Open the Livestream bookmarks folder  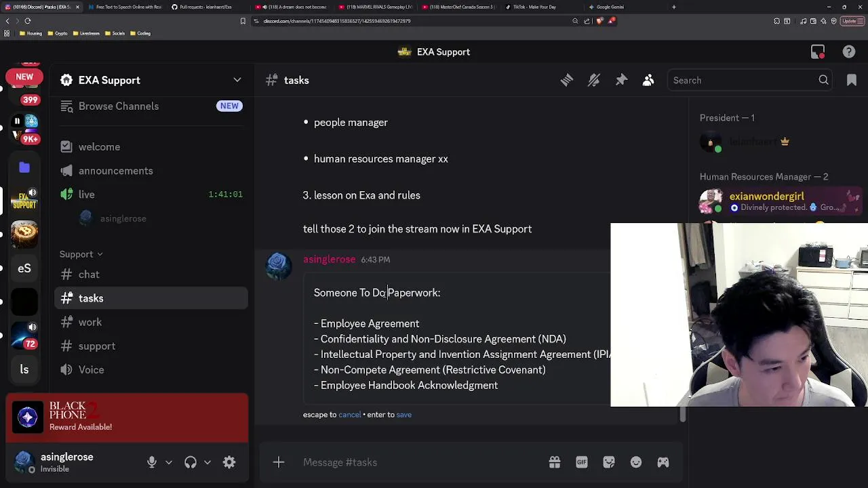pyautogui.click(x=86, y=33)
